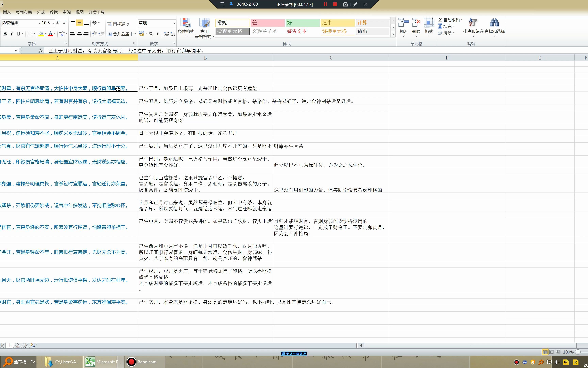Open font name dropdown 微软雅黑
Image resolution: width=588 pixels, height=368 pixels.
click(39, 23)
